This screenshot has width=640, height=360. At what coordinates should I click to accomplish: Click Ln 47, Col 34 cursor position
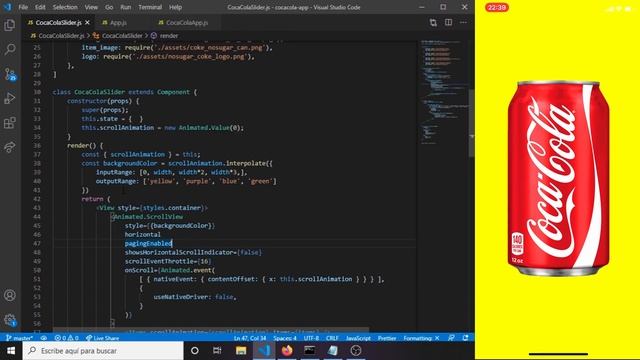click(250, 338)
